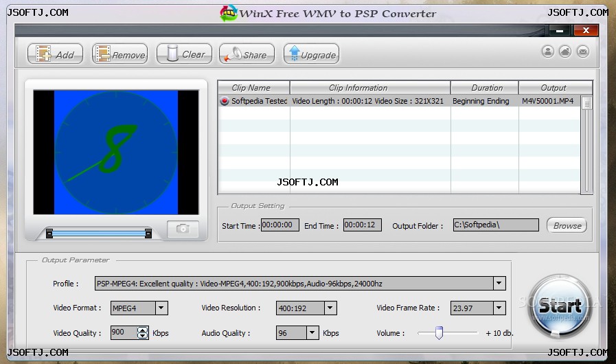The height and width of the screenshot is (364, 616).
Task: Click the clip list scrollbar
Action: 586,144
